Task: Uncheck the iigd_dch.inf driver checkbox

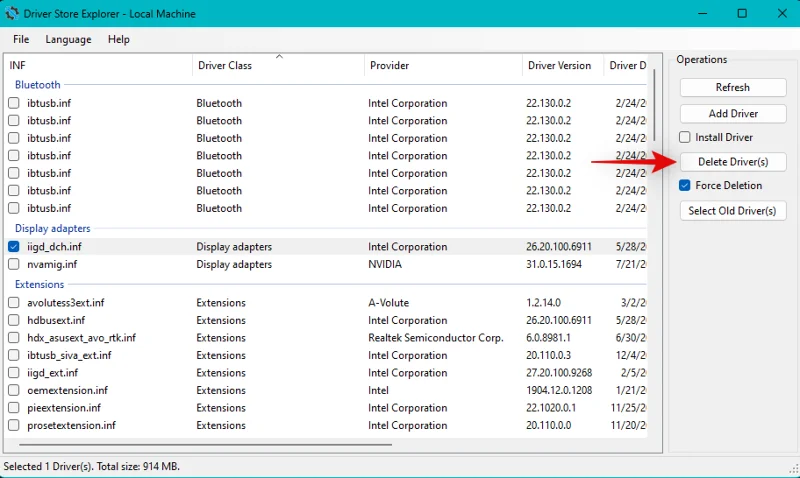Action: click(x=14, y=246)
